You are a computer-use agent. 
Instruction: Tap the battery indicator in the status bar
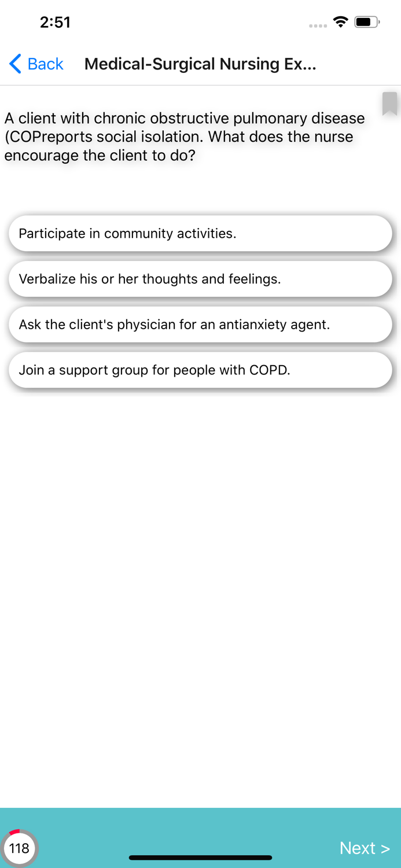click(x=366, y=21)
